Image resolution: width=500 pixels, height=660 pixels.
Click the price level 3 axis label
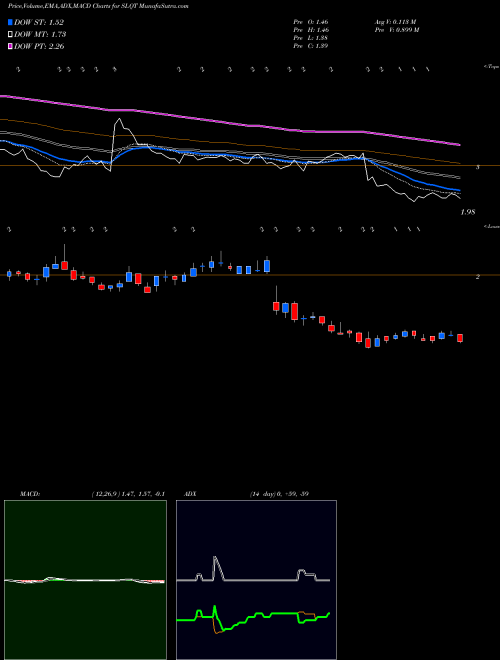[x=477, y=168]
